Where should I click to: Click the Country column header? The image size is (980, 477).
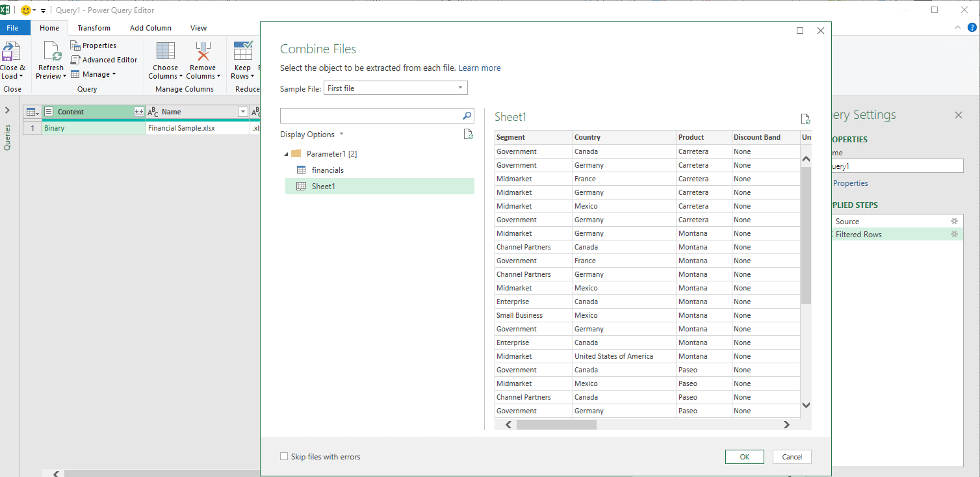[x=625, y=137]
